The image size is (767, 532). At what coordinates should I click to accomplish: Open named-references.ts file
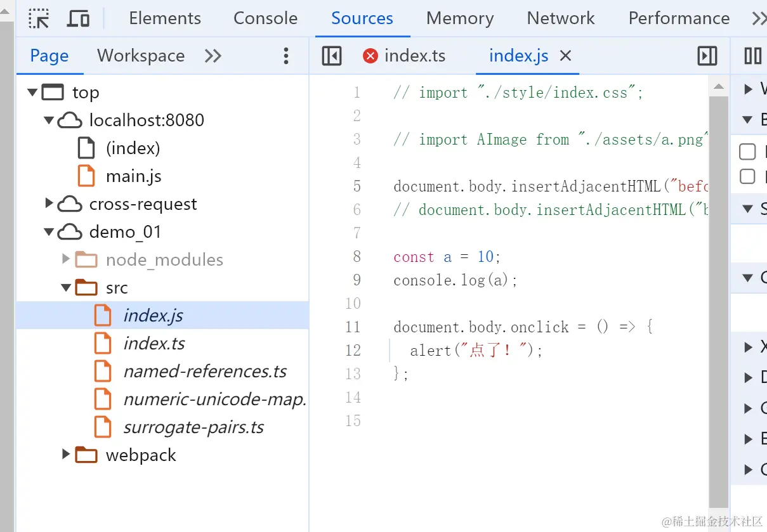point(205,372)
